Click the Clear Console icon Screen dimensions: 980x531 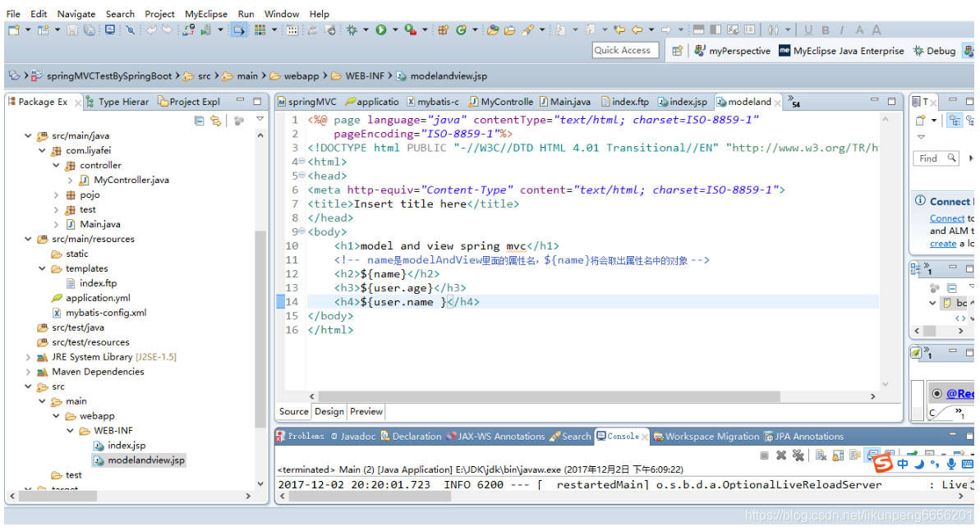821,455
